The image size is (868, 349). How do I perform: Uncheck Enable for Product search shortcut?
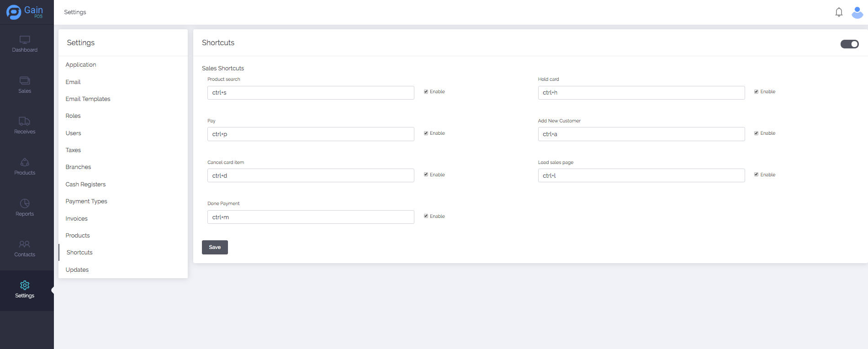pos(426,92)
